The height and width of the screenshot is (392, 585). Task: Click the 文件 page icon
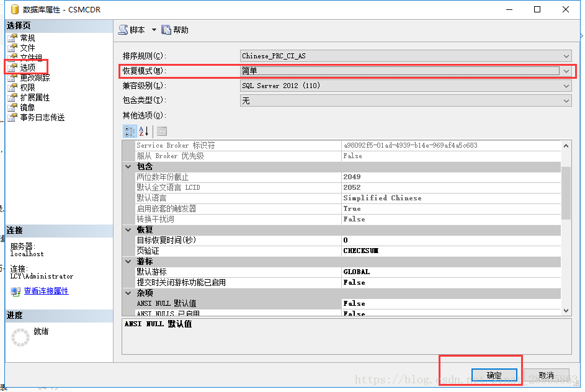[x=12, y=48]
